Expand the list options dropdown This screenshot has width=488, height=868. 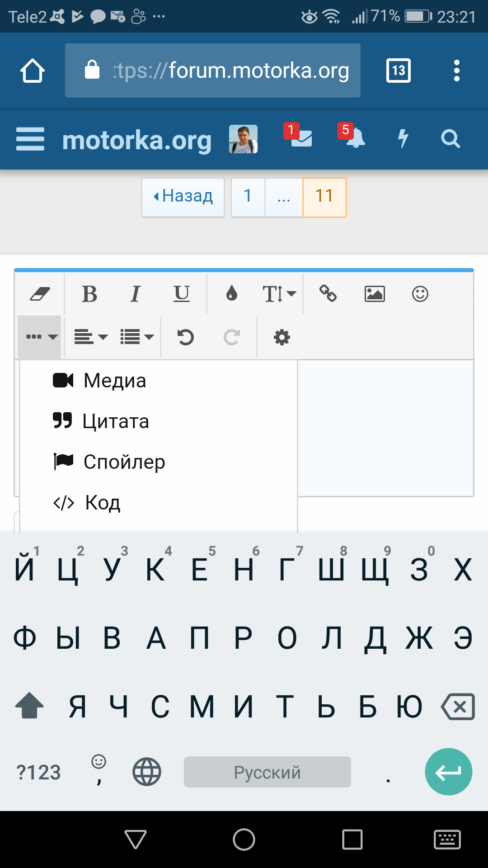pos(137,337)
